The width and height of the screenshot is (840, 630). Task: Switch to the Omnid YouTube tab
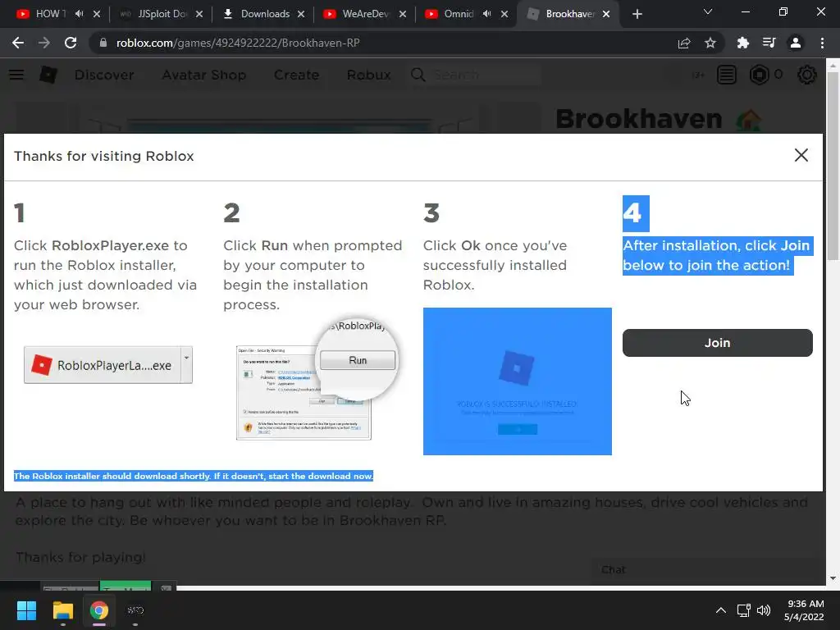pos(458,14)
